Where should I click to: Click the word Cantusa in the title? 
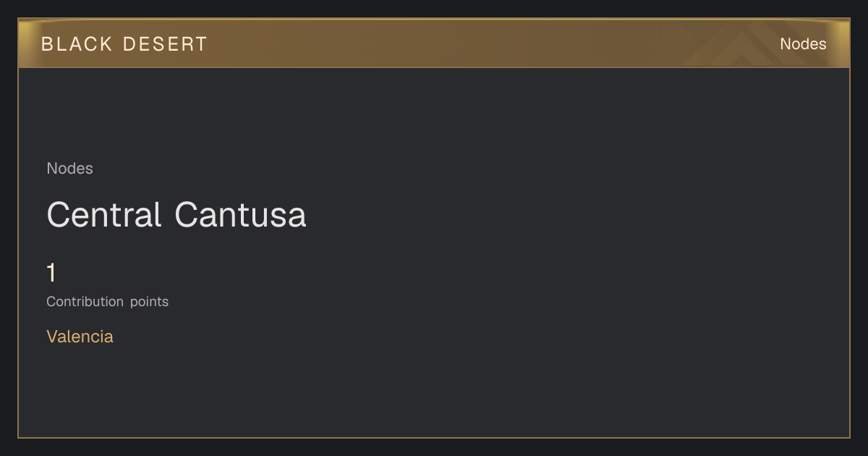tap(241, 215)
